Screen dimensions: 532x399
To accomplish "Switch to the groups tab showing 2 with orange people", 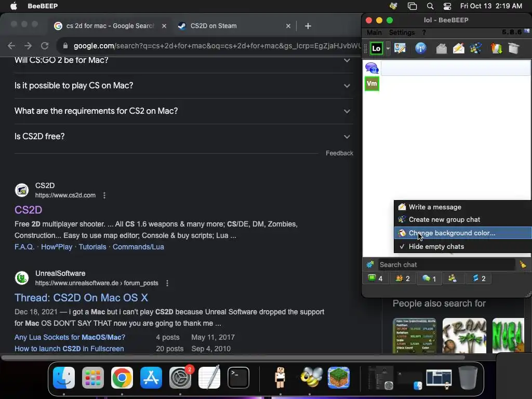I will (x=403, y=278).
